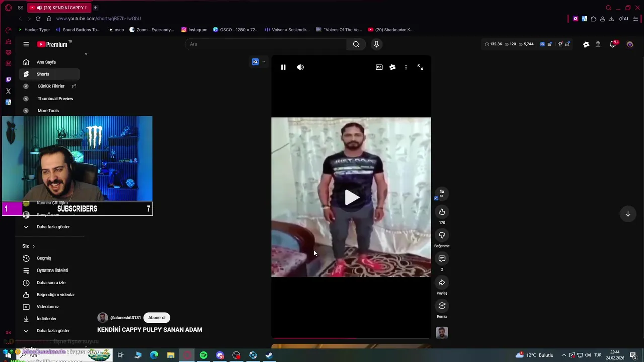Image resolution: width=644 pixels, height=362 pixels.
Task: Open the Opera menu logo
Action: point(8,8)
